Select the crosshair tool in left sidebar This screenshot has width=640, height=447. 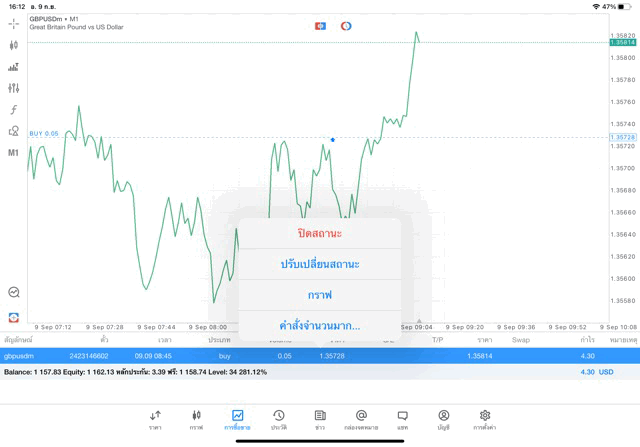(x=14, y=23)
